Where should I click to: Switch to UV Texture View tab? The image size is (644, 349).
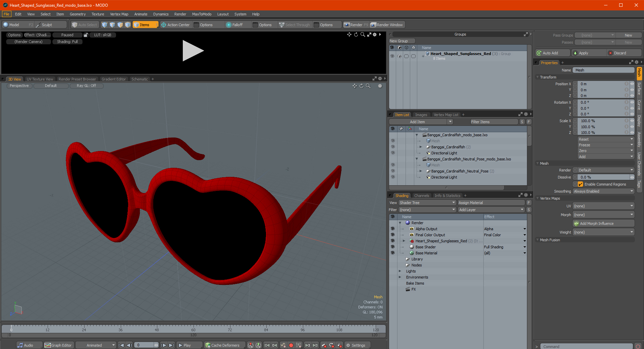(x=40, y=79)
